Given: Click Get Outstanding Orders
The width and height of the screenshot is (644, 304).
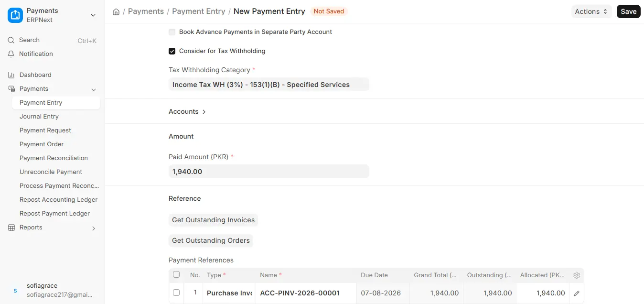Looking at the screenshot, I should (211, 240).
